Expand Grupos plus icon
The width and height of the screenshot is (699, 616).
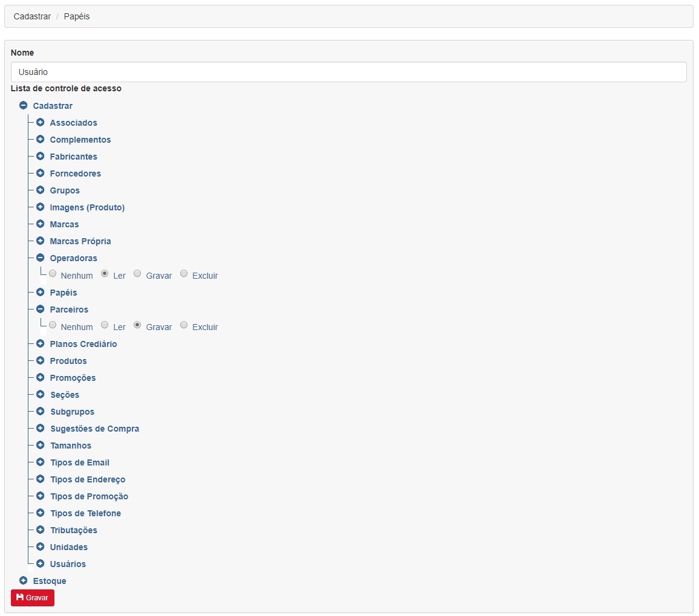click(x=40, y=190)
